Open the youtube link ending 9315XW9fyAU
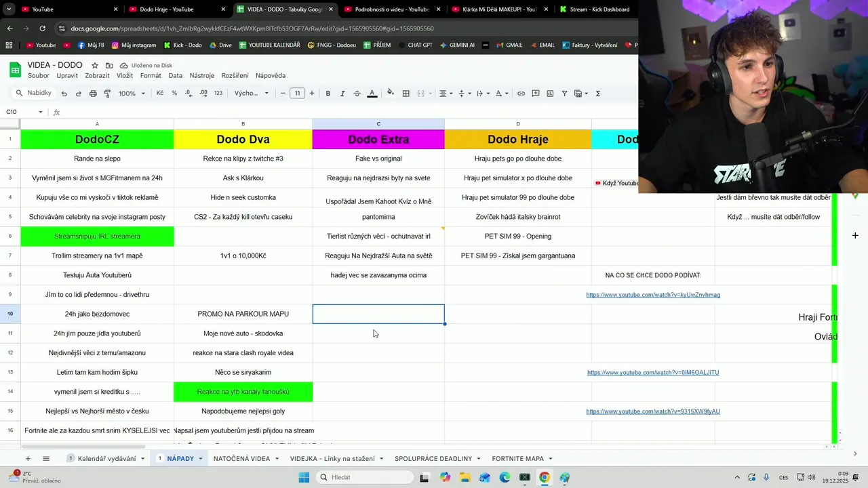The width and height of the screenshot is (868, 488). point(653,411)
